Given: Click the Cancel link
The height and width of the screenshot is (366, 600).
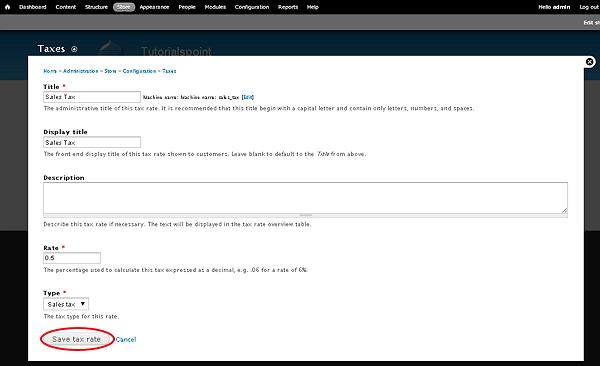Looking at the screenshot, I should tap(126, 340).
